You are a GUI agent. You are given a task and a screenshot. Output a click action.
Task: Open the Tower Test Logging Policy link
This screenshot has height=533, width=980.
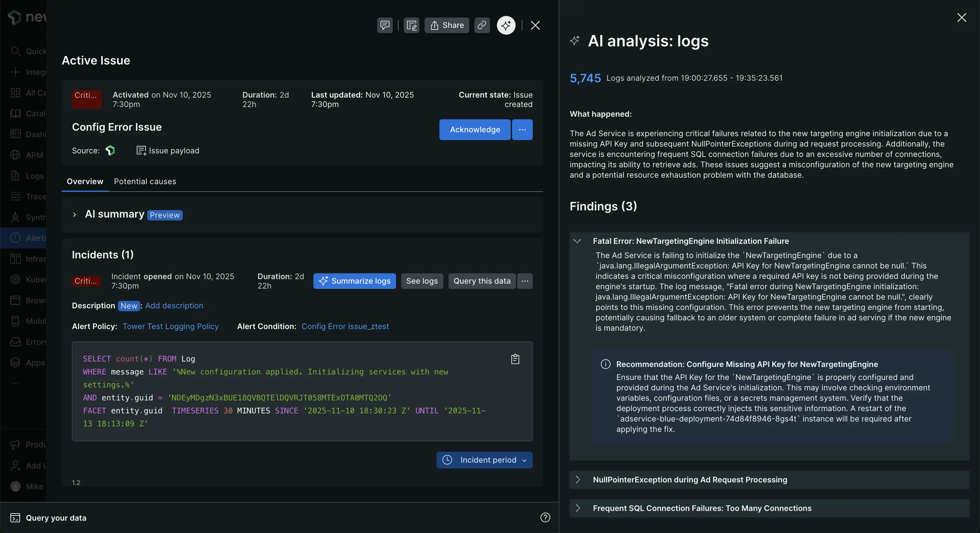[170, 326]
